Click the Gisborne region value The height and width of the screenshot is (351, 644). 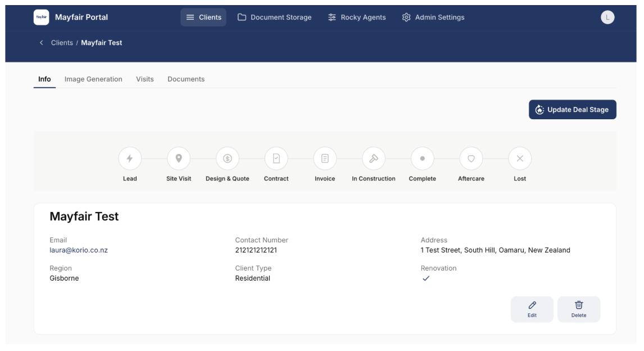pos(64,278)
